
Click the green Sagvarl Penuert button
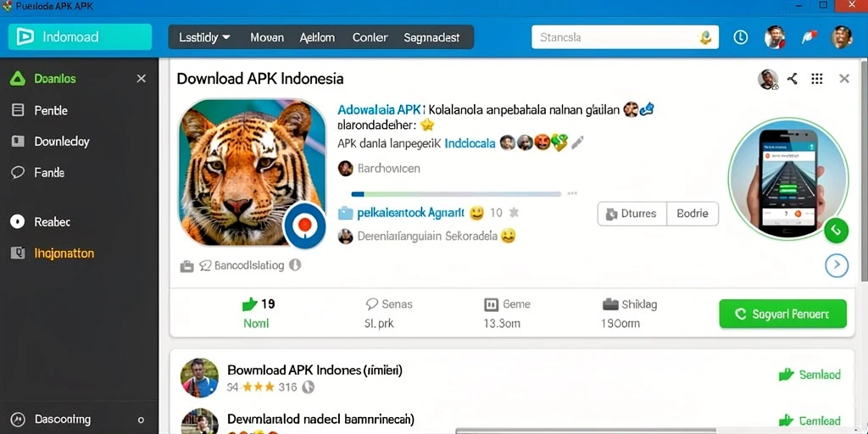coord(782,314)
